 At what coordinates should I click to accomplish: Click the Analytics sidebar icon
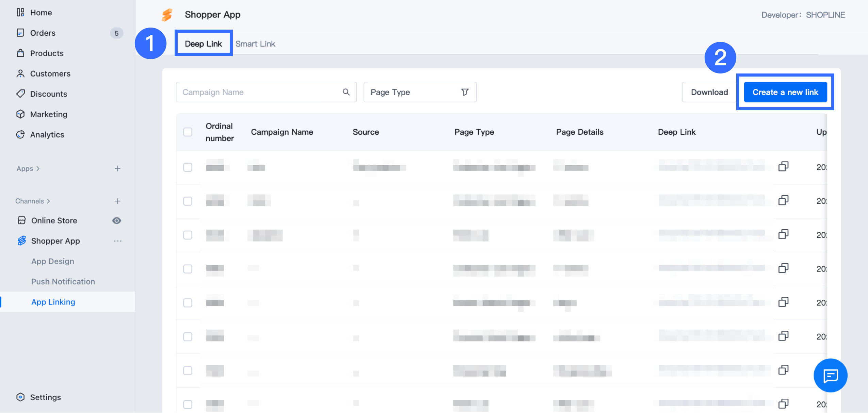tap(20, 134)
